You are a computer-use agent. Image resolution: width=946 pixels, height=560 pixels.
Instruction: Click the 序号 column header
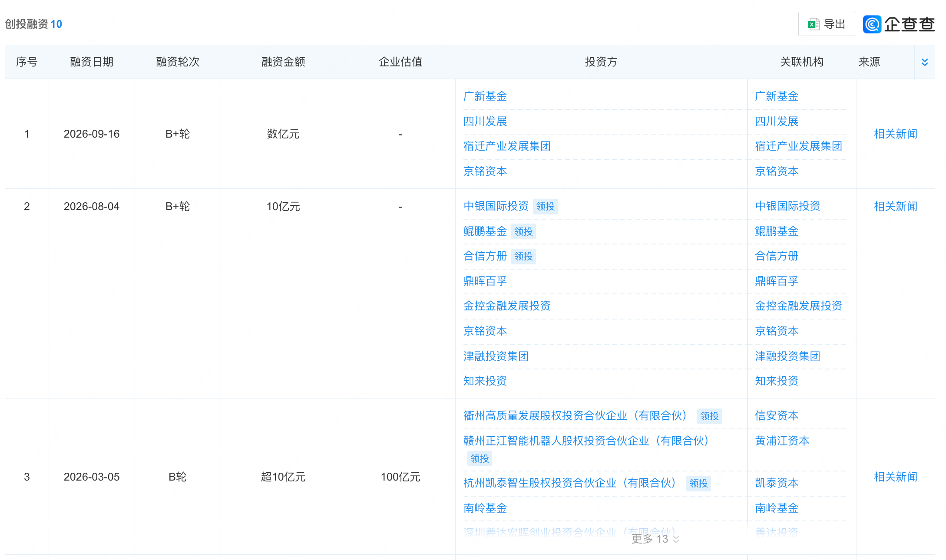tap(26, 62)
